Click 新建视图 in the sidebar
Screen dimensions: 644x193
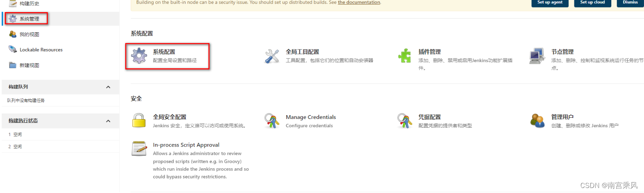[29, 65]
